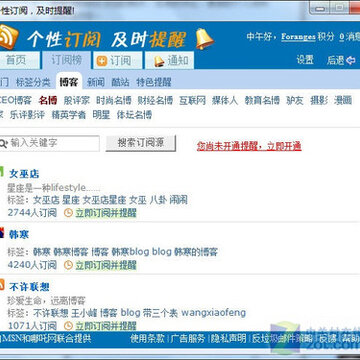Click the 1071人订阅 subscriber count
This screenshot has width=360, height=360.
click(x=32, y=325)
